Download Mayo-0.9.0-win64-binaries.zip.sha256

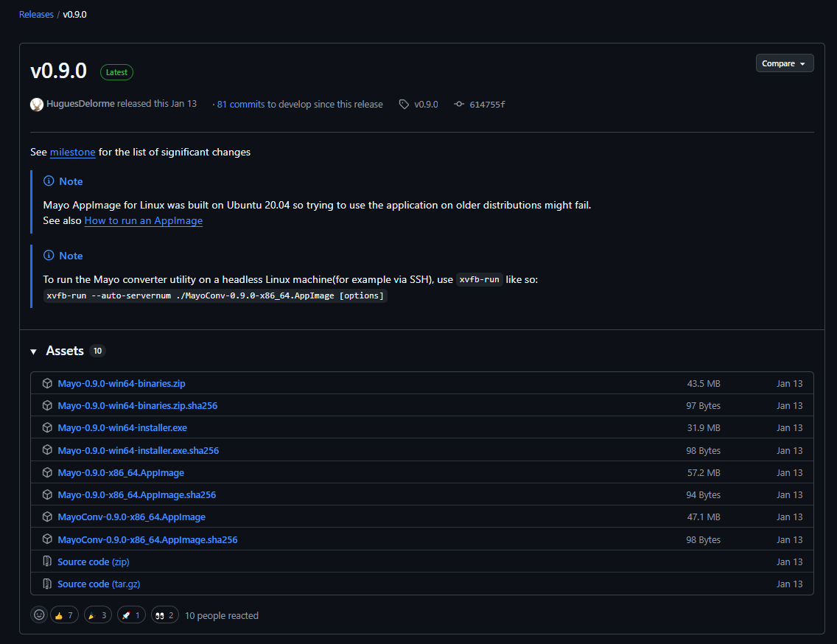[x=137, y=406]
